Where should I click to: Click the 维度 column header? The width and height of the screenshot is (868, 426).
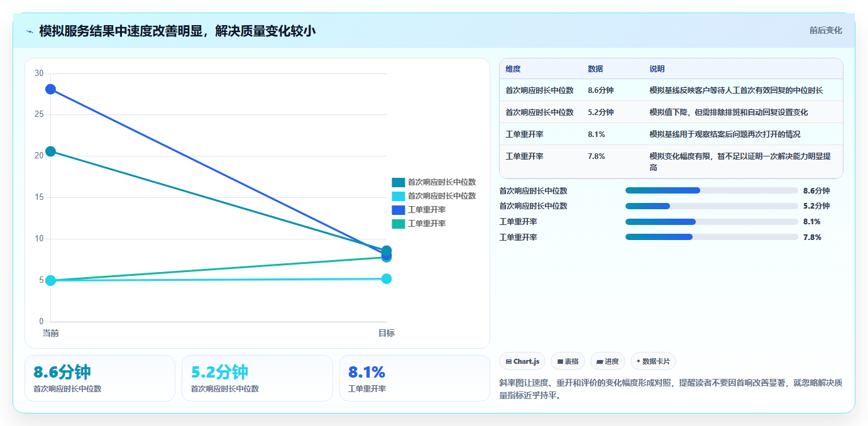coord(513,69)
